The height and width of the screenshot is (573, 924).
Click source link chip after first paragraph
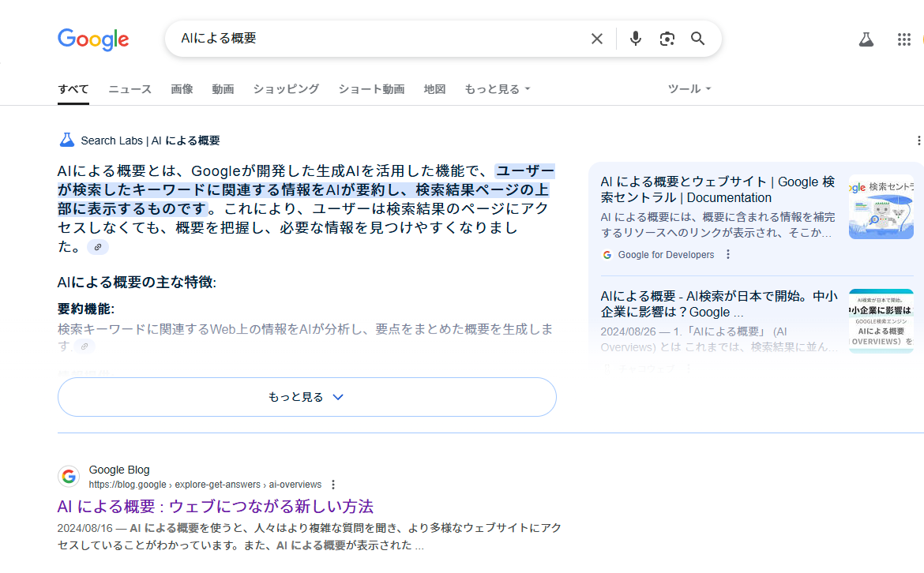coord(98,247)
